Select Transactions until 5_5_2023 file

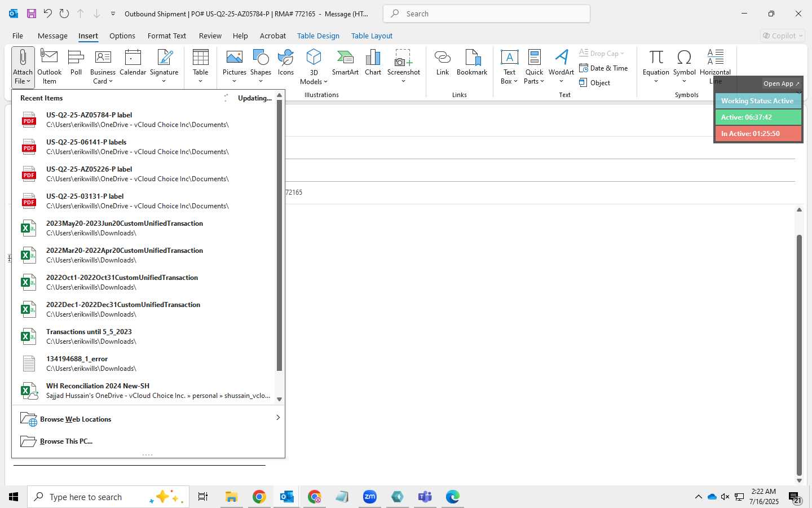coord(144,336)
